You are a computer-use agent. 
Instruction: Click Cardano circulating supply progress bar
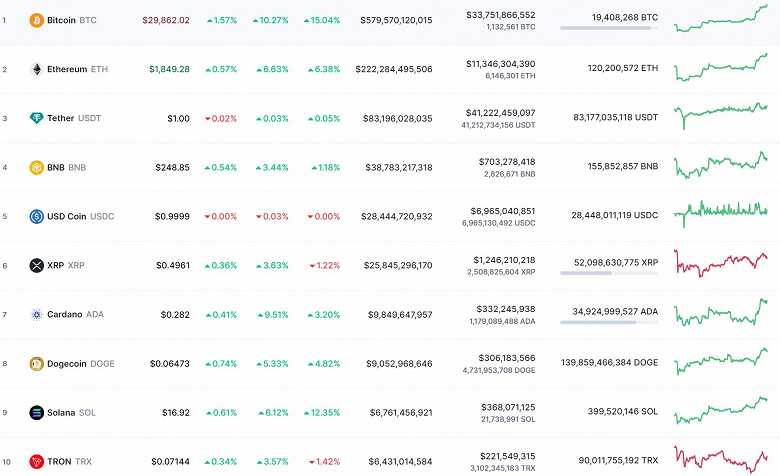(x=609, y=322)
